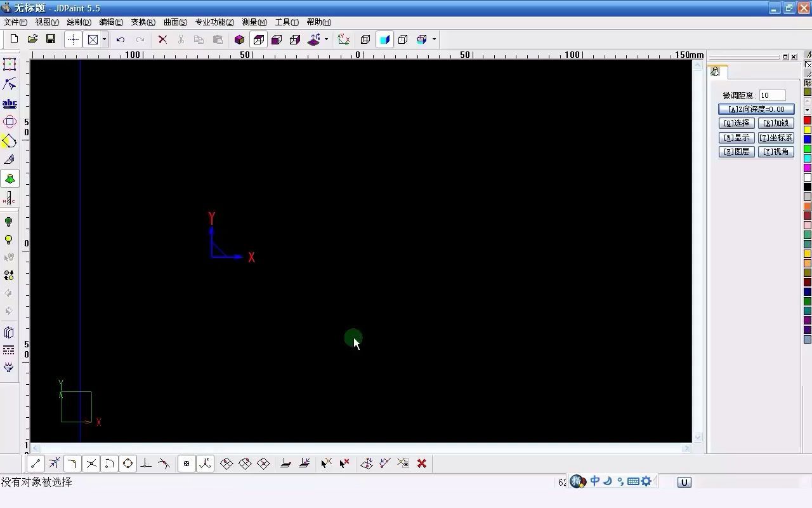Open a file using the folder icon
Screen dimensions: 812x508
click(32, 39)
